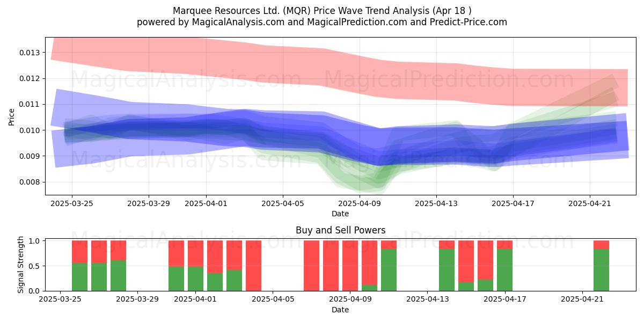This screenshot has height=322, width=644.
Task: Click the 0.012 price tick label
Action: point(29,78)
